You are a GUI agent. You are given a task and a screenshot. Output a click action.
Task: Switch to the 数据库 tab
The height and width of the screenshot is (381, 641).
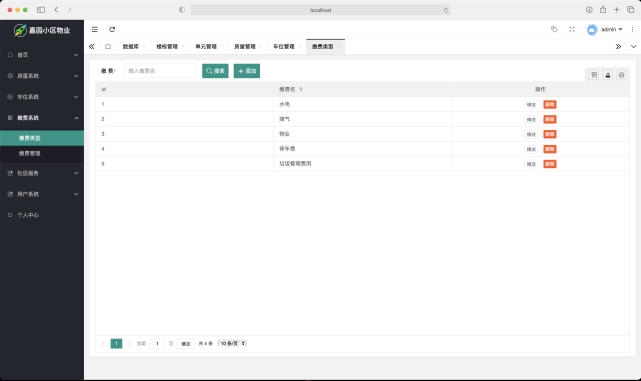coord(131,47)
